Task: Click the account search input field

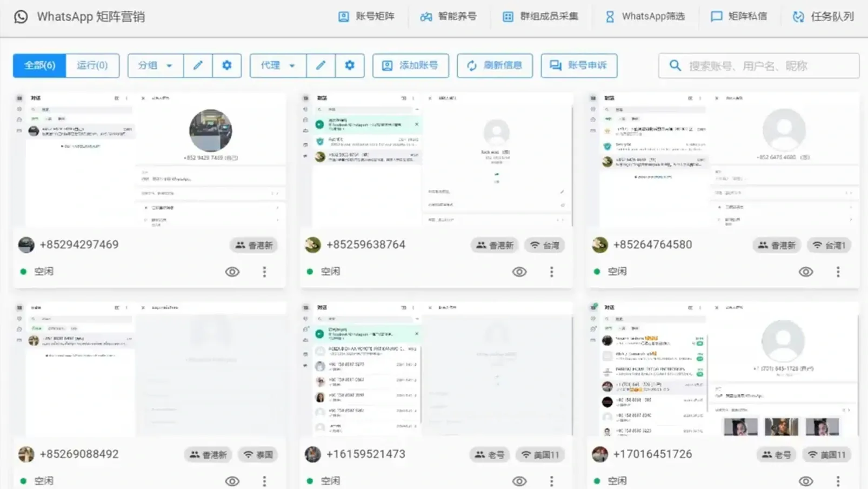Action: click(757, 65)
